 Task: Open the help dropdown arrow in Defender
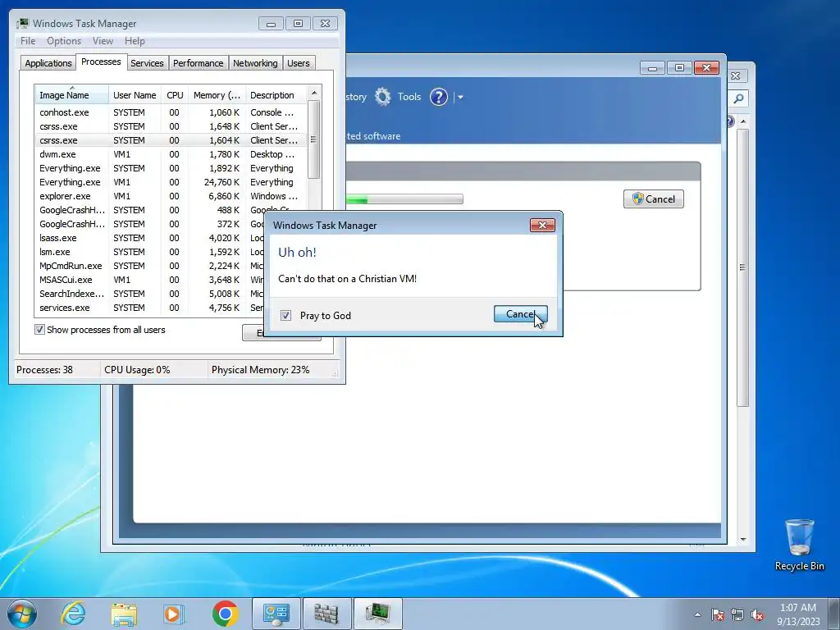click(x=460, y=98)
